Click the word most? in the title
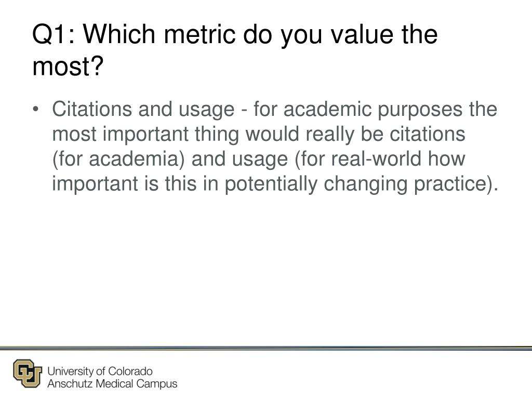 [68, 66]
